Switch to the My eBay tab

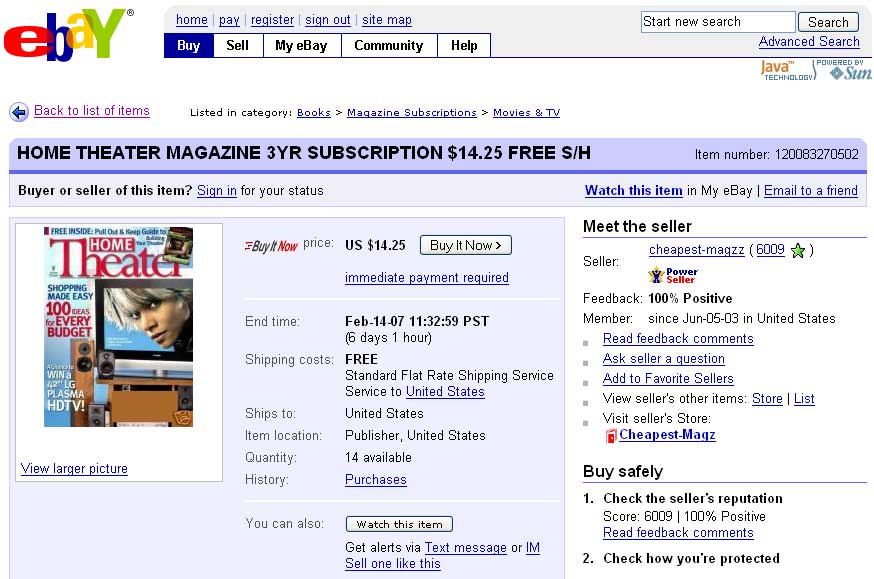(302, 45)
